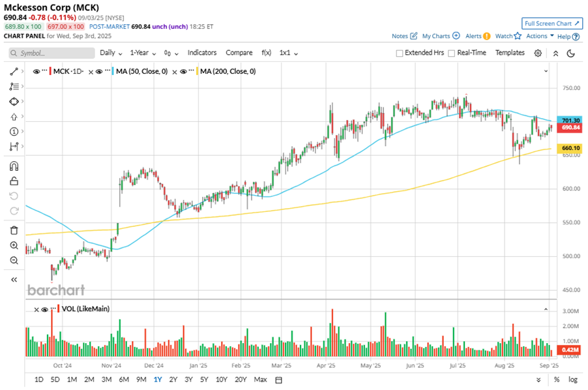Open Templates menu
The height and width of the screenshot is (390, 588).
pos(510,53)
